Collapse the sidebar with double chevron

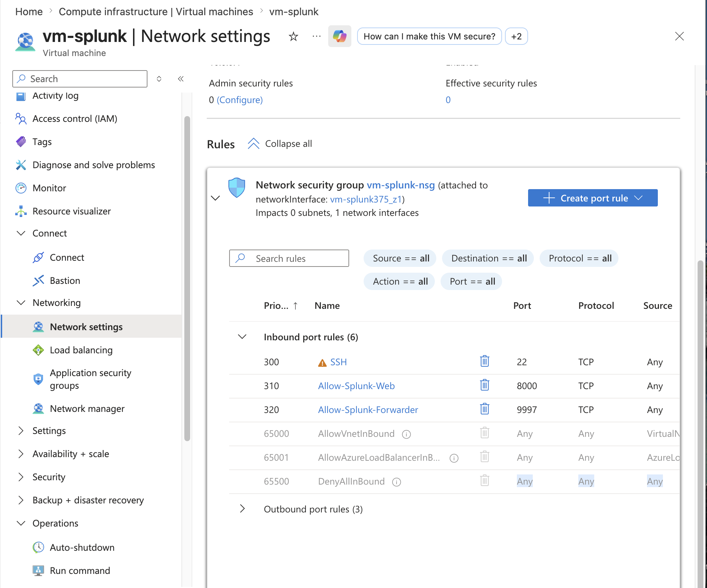click(181, 79)
